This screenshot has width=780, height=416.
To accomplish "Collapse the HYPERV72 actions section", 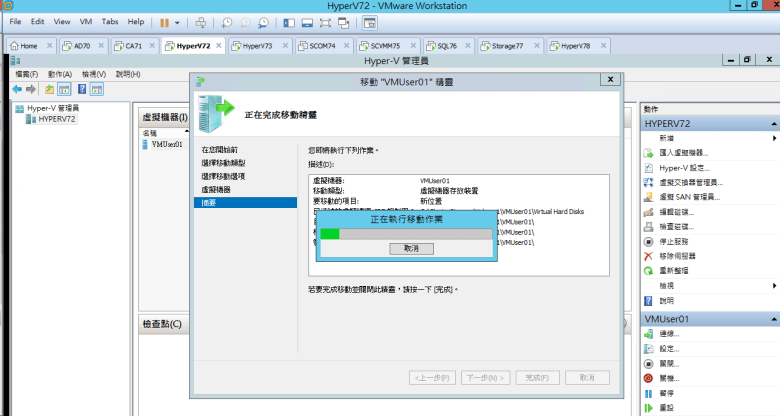I will click(773, 122).
